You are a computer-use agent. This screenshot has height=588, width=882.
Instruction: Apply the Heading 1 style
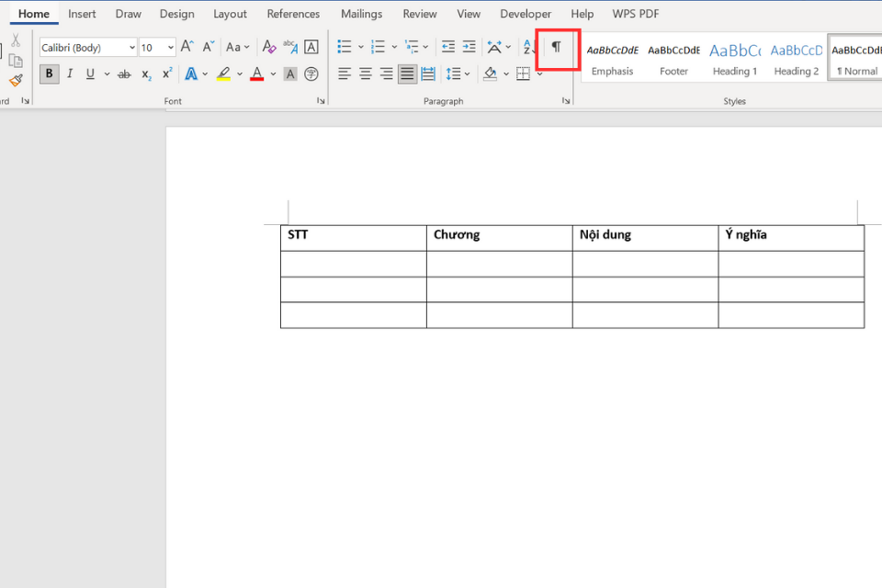pos(735,59)
